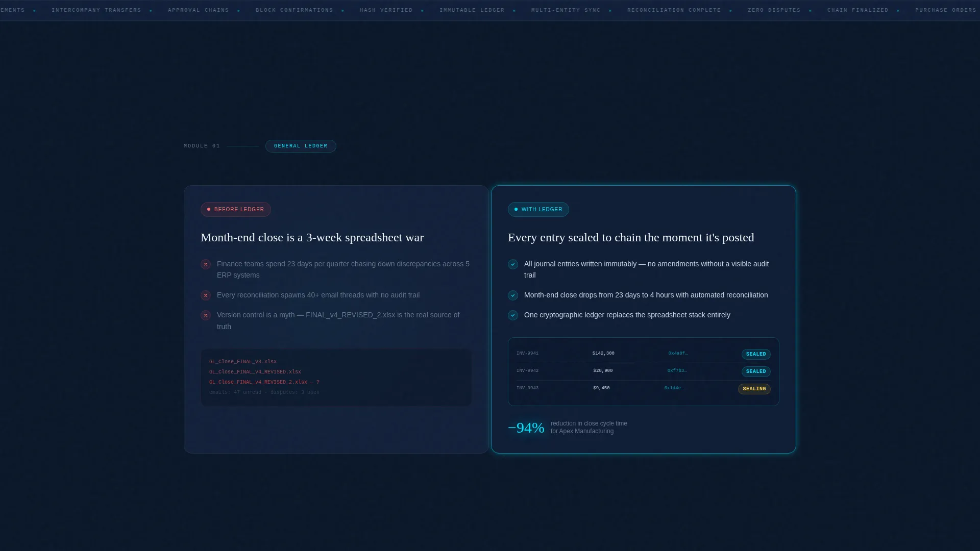Click SEALED status badge for INV-9941
Screen dimensions: 980x551
(x=756, y=354)
